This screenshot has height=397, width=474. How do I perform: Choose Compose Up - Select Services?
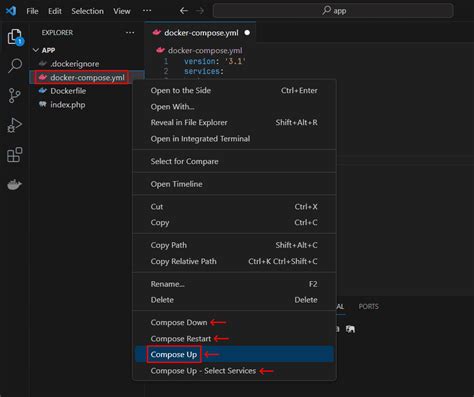tap(234, 371)
